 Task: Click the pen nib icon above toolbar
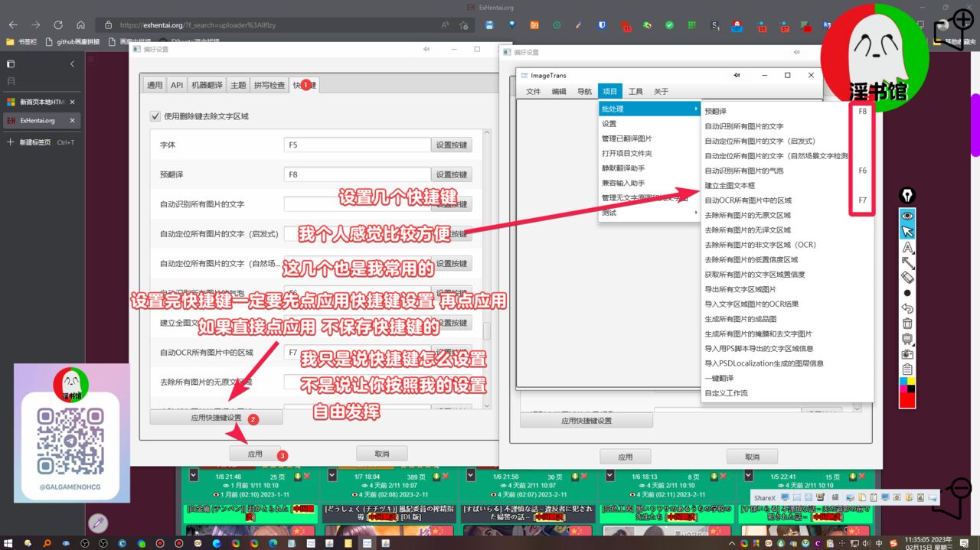pos(907,196)
